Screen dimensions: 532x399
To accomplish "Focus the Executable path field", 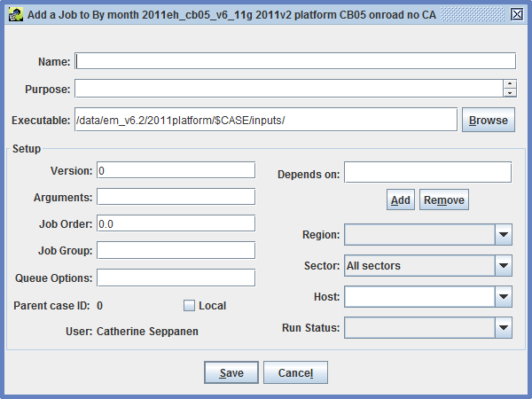I will pyautogui.click(x=266, y=120).
